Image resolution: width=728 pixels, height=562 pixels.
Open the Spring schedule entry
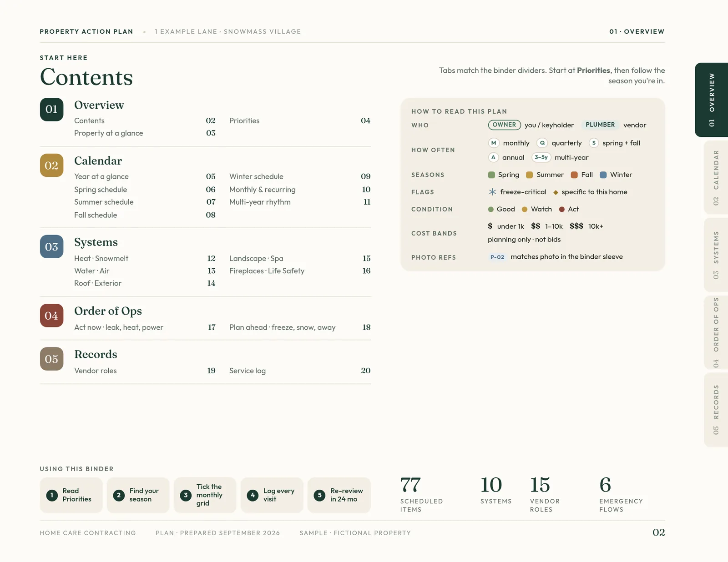coord(145,190)
